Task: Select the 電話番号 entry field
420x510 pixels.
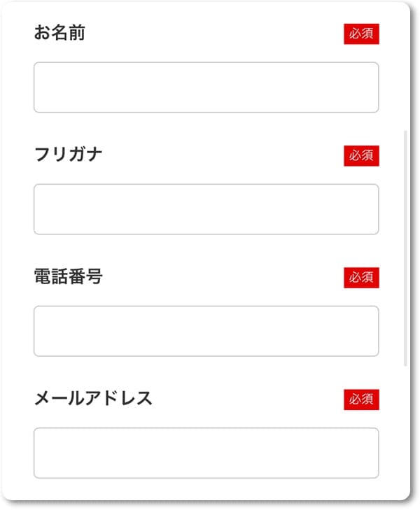Action: coord(206,331)
